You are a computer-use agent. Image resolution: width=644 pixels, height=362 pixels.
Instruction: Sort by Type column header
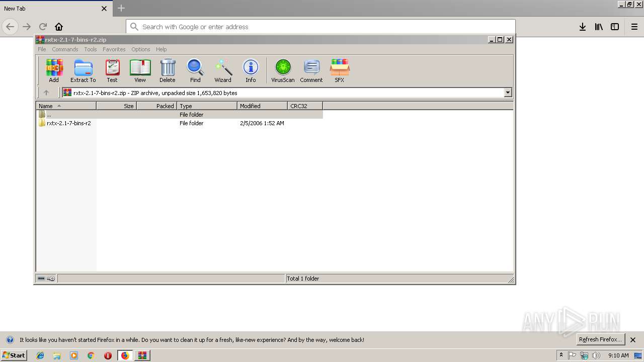point(207,106)
